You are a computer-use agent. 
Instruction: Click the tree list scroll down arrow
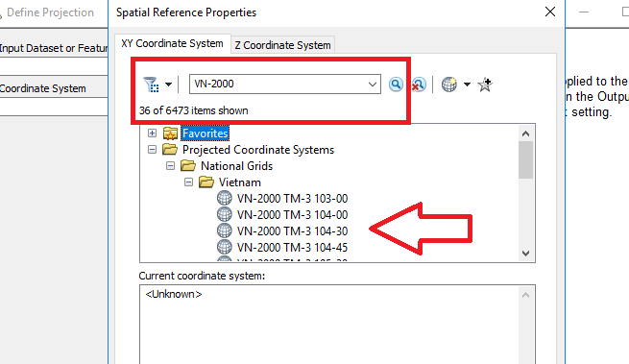[526, 254]
